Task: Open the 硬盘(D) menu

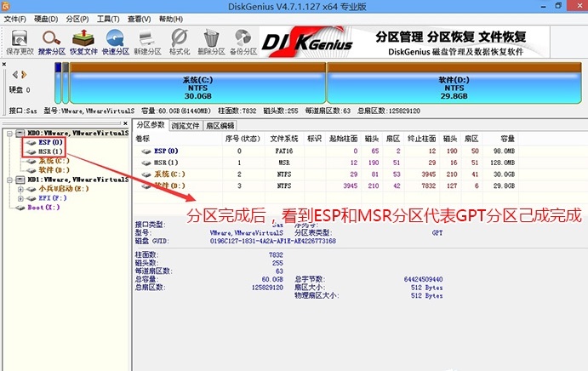Action: coord(46,19)
